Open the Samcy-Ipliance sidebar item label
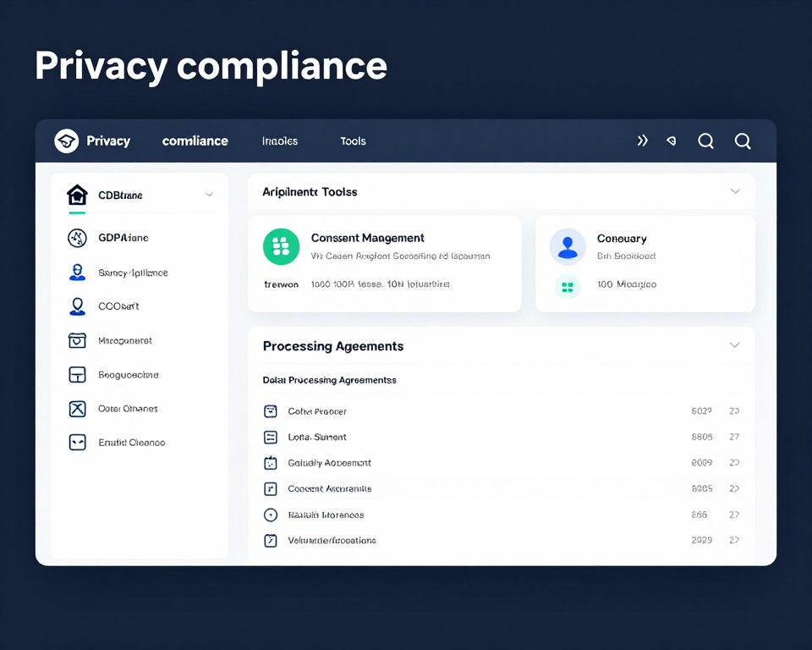Image resolution: width=812 pixels, height=650 pixels. click(133, 273)
